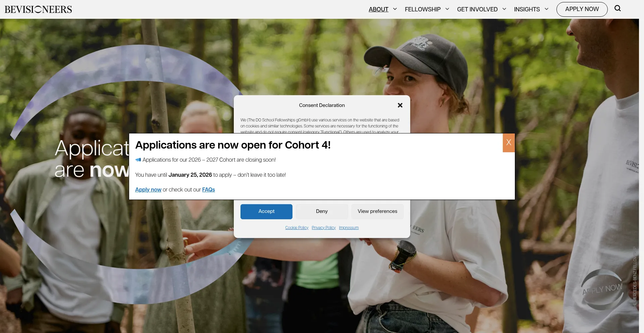Expand the FELLOWSHIP menu chevron
The width and height of the screenshot is (644, 333).
point(447,9)
